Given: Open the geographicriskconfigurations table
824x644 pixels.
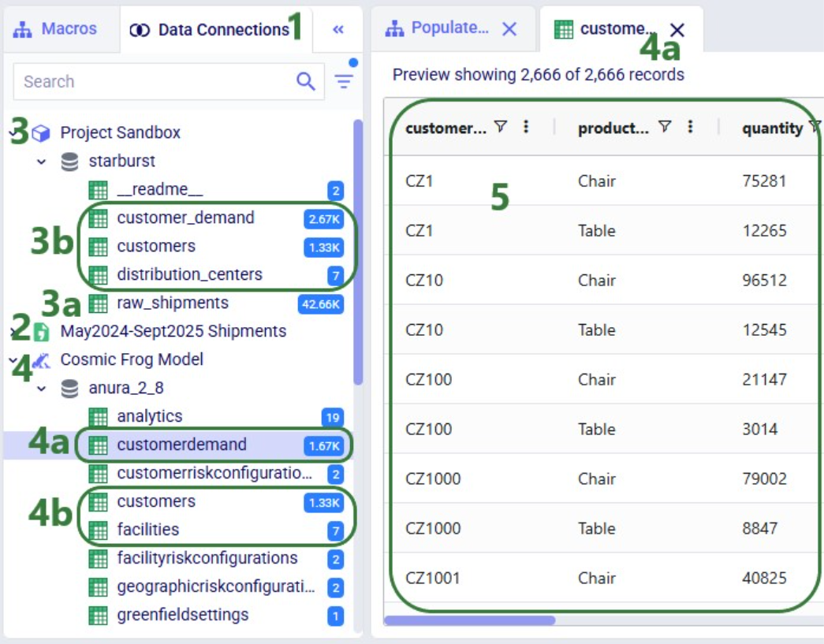Looking at the screenshot, I should (x=216, y=586).
